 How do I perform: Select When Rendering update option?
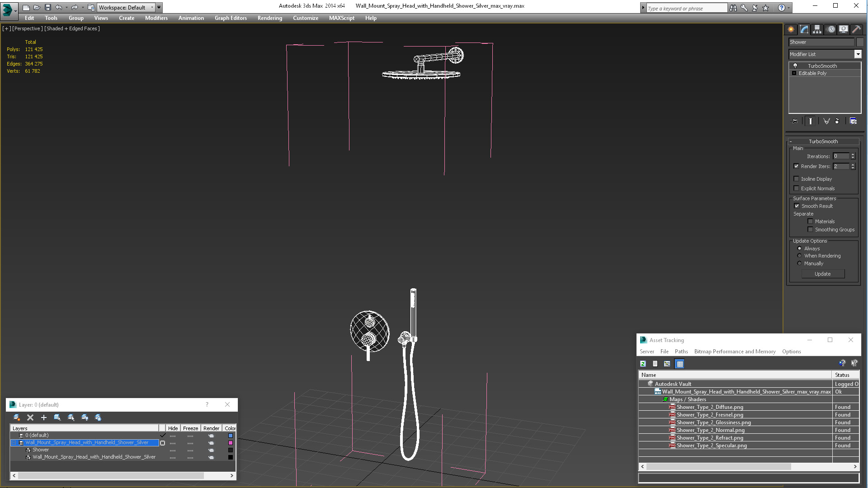[x=799, y=256]
